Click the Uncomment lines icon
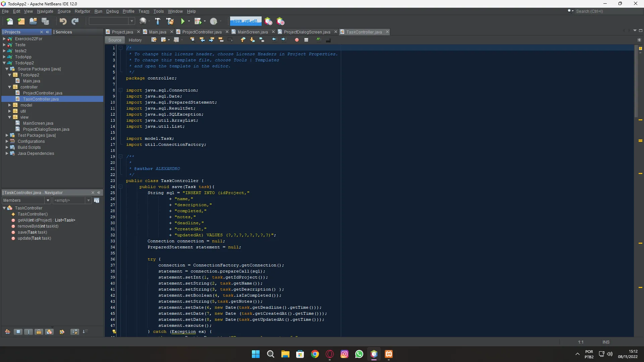Image resolution: width=644 pixels, height=362 pixels. [328, 40]
